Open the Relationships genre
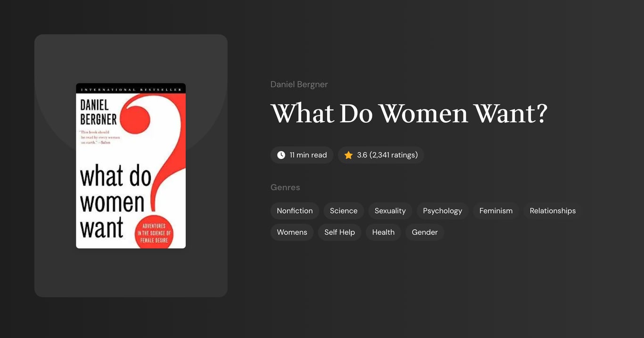Screen dimensions: 644x338 point(553,211)
